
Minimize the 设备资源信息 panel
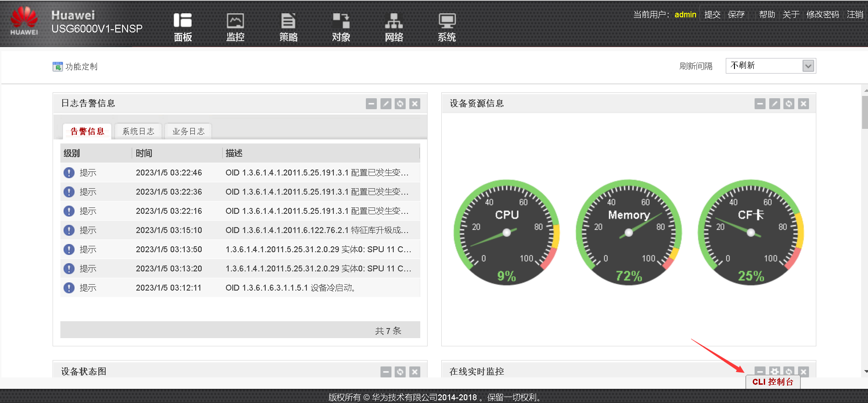760,104
